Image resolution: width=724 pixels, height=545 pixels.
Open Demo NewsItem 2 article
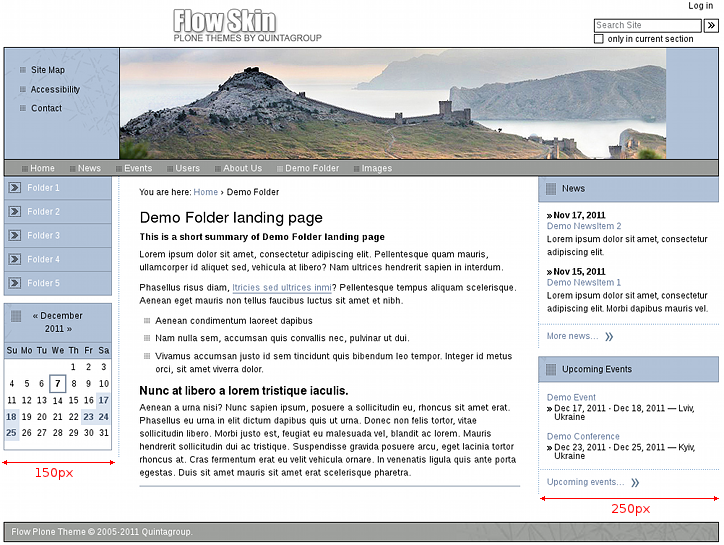(x=583, y=226)
